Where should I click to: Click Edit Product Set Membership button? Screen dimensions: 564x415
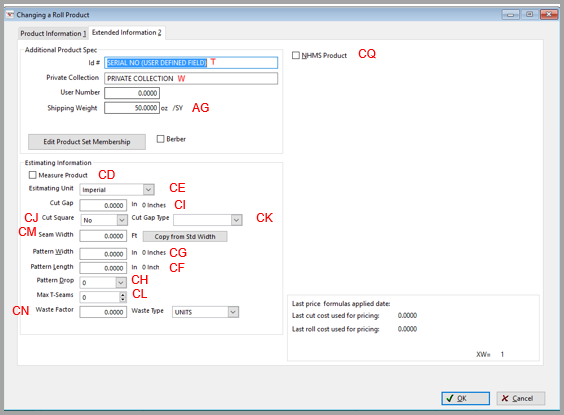[87, 142]
